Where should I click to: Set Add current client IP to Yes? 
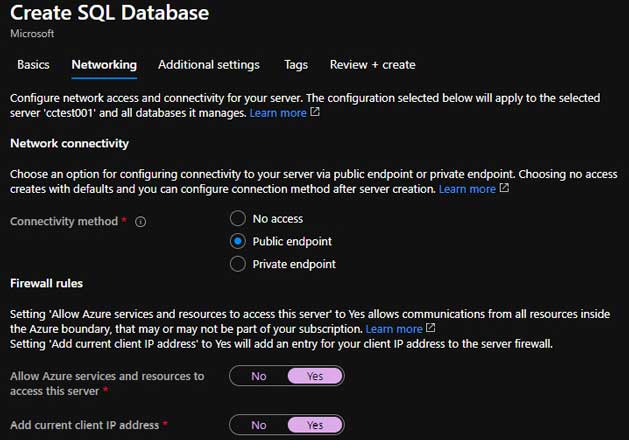pyautogui.click(x=315, y=425)
